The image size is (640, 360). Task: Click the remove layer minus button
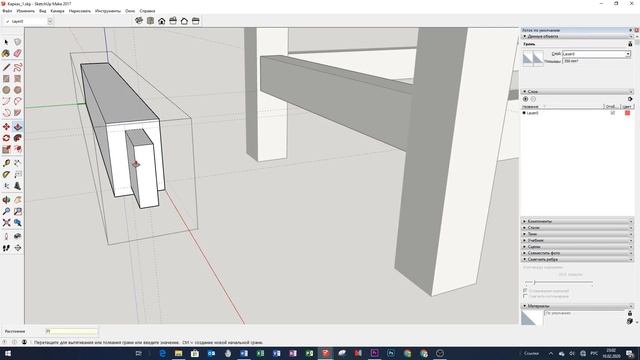click(533, 99)
